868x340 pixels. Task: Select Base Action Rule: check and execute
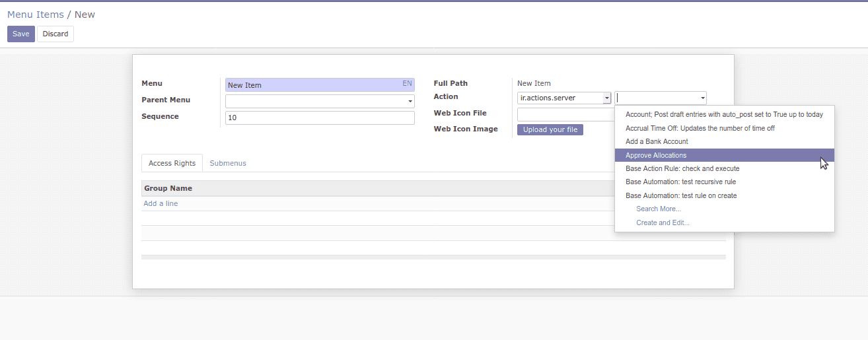click(x=725, y=168)
